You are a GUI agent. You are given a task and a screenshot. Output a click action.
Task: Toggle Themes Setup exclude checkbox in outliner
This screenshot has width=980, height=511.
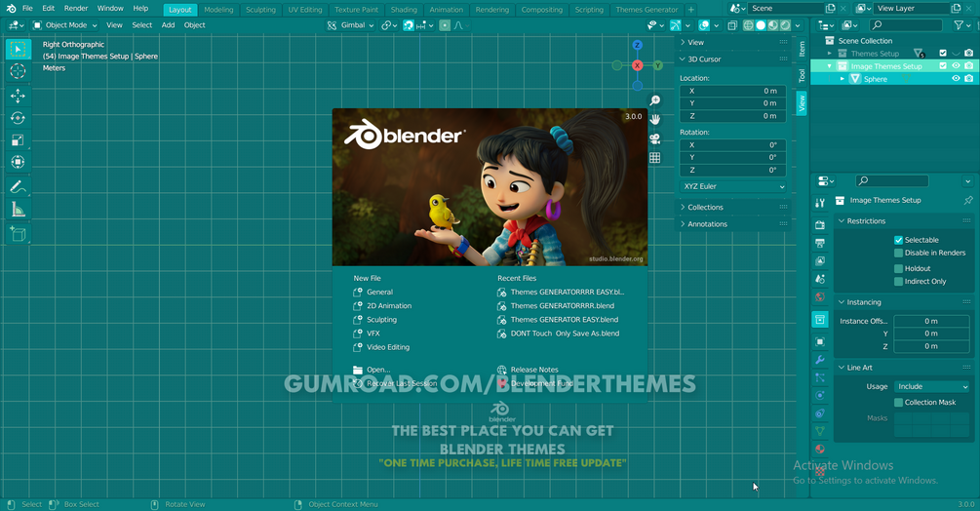[x=943, y=53]
